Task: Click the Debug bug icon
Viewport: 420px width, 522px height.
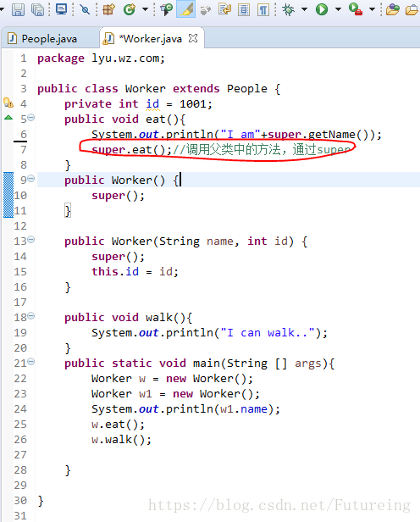Action: (288, 9)
